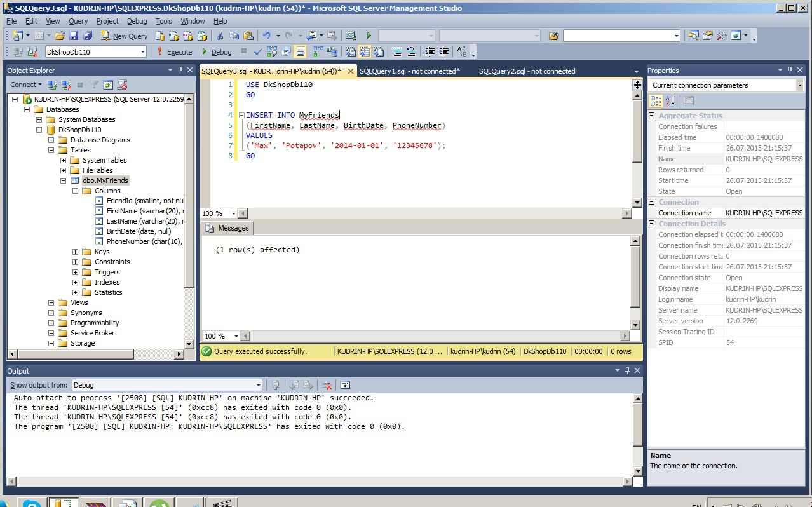Open the Query menu

pos(78,21)
